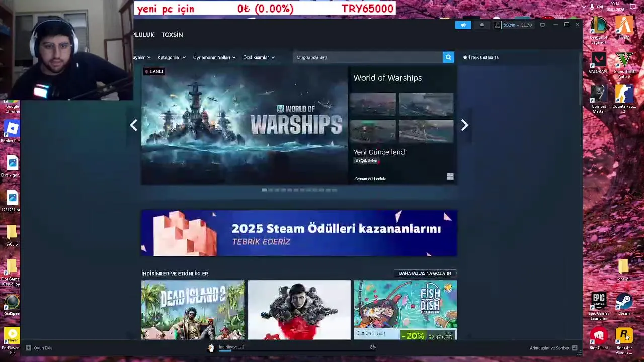644x362 pixels.
Task: Click the blue store search magnifier
Action: point(448,57)
